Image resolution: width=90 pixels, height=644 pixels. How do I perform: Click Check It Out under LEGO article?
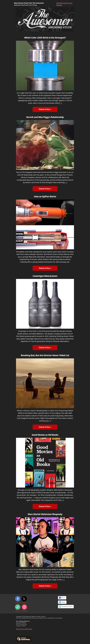(x=45, y=109)
